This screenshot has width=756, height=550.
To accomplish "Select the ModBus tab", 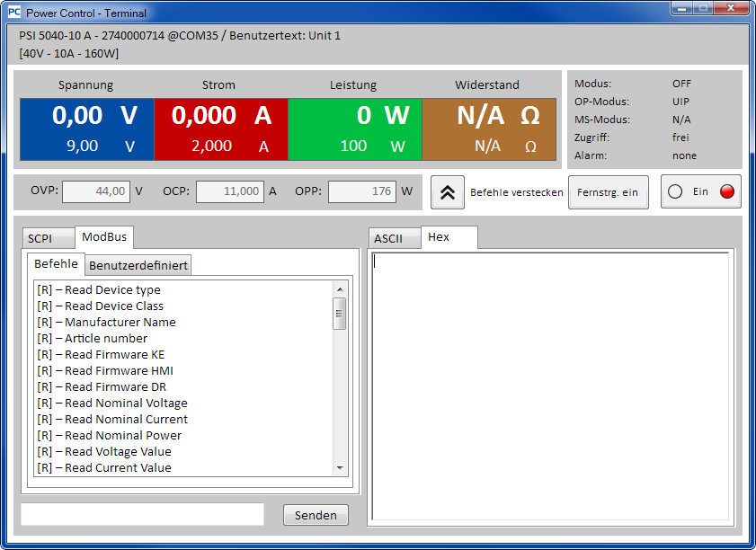I will click(x=104, y=237).
